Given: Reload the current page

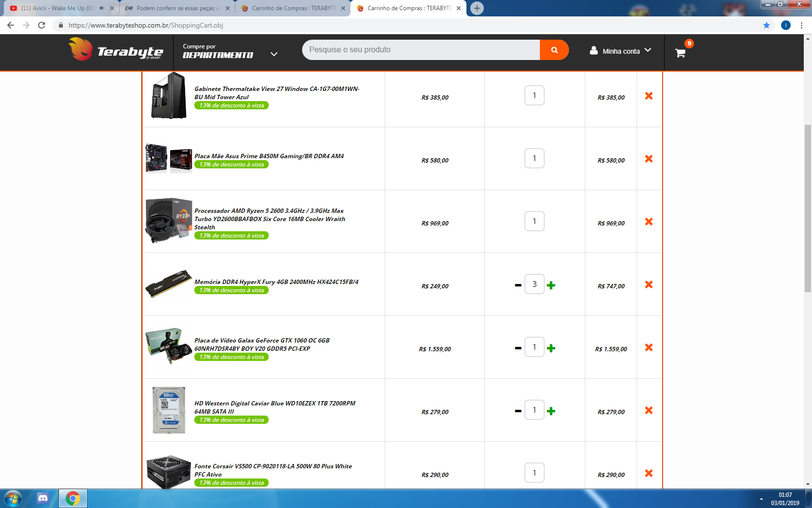Looking at the screenshot, I should point(42,25).
